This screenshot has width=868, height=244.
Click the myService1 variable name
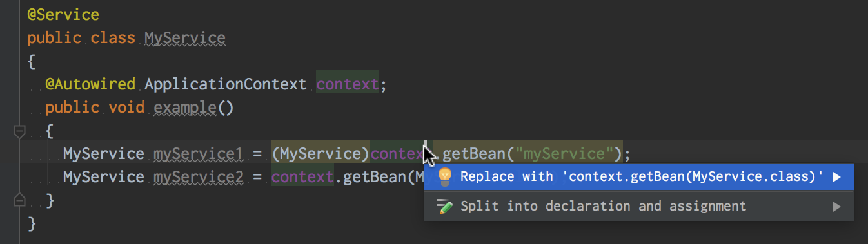click(199, 154)
